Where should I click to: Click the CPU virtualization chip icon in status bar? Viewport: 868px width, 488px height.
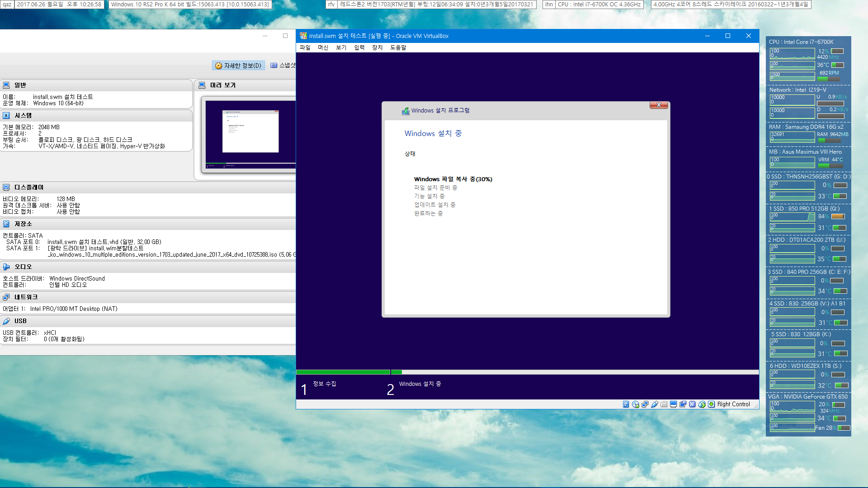692,404
